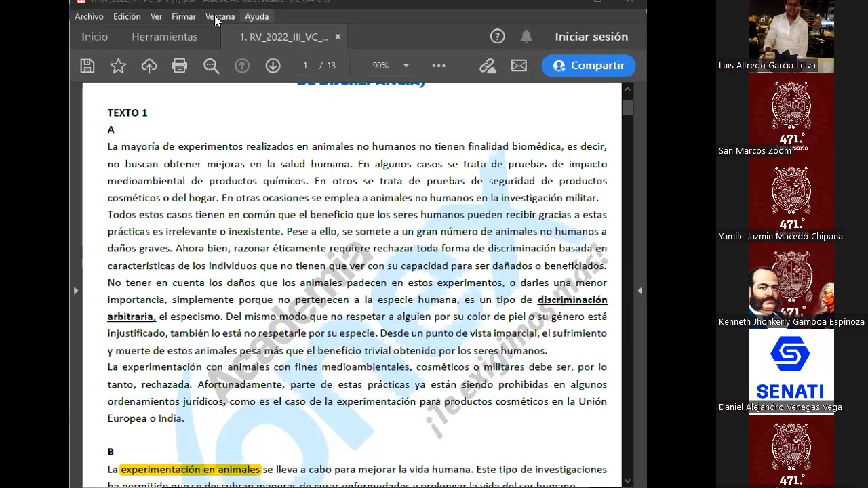Screen dimensions: 868x488
Task: Click the TEXTO 1 heading
Action: pyautogui.click(x=127, y=113)
